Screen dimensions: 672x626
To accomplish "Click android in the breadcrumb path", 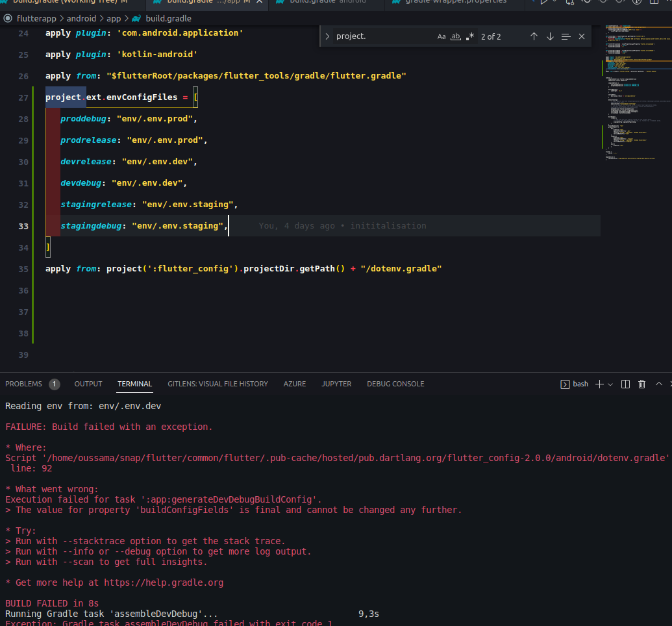I will 81,18.
